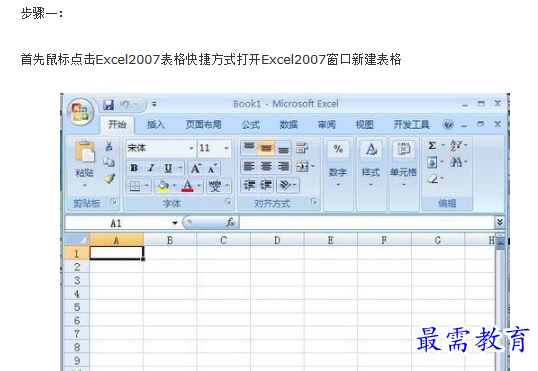538x371 pixels.
Task: Toggle italic formatting
Action: pyautogui.click(x=151, y=168)
